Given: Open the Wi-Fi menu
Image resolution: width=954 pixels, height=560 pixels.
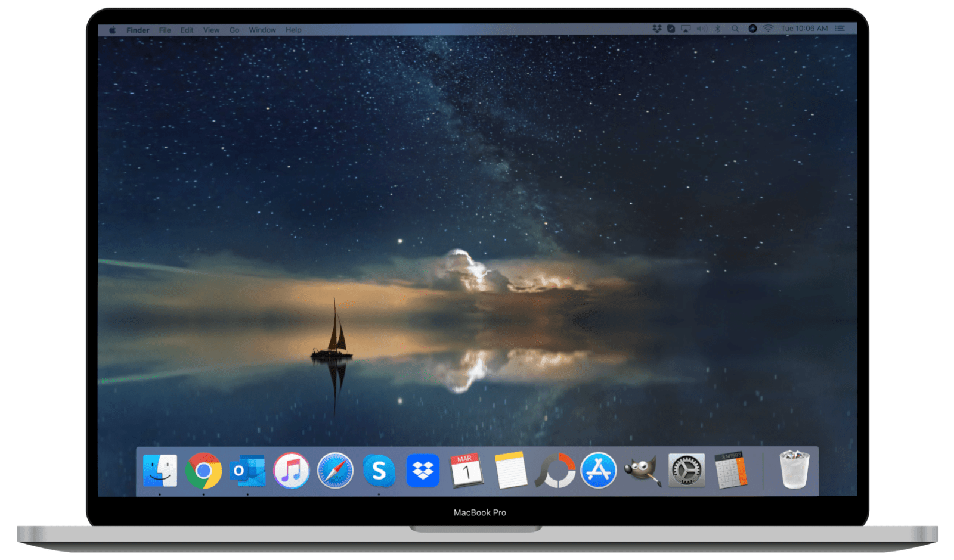Looking at the screenshot, I should (x=767, y=28).
